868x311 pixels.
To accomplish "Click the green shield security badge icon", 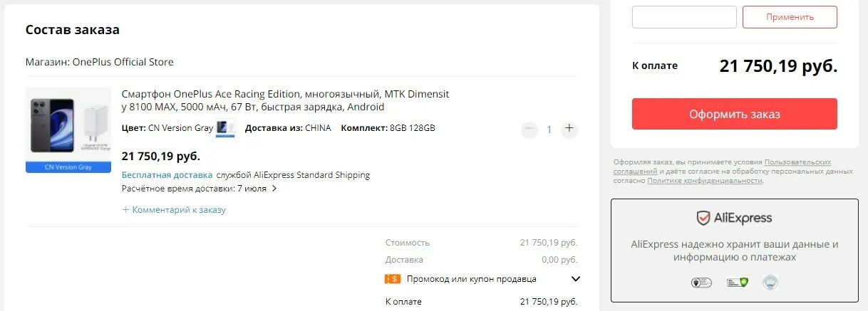I will (x=737, y=283).
